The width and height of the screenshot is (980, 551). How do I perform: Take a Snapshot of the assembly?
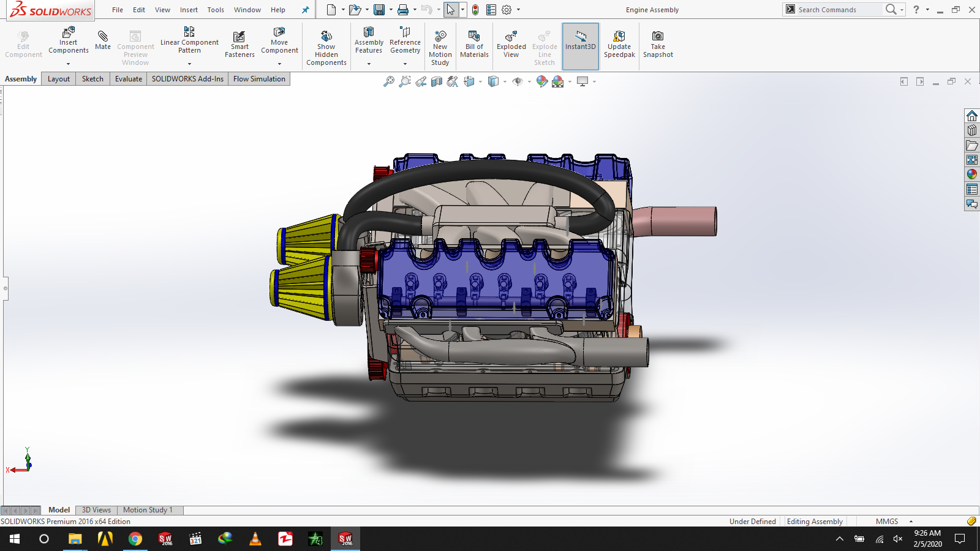tap(658, 45)
